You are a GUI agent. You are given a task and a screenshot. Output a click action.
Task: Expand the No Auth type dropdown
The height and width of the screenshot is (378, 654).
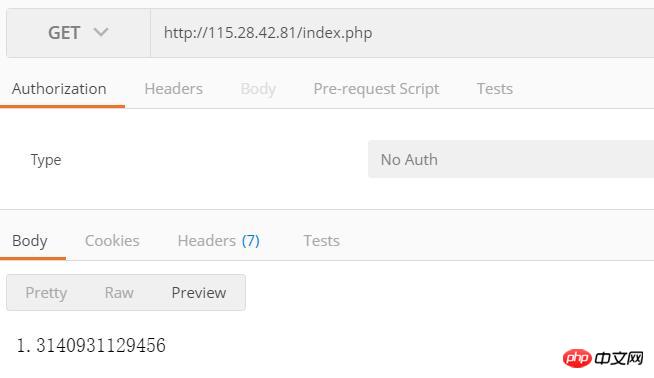pos(511,159)
